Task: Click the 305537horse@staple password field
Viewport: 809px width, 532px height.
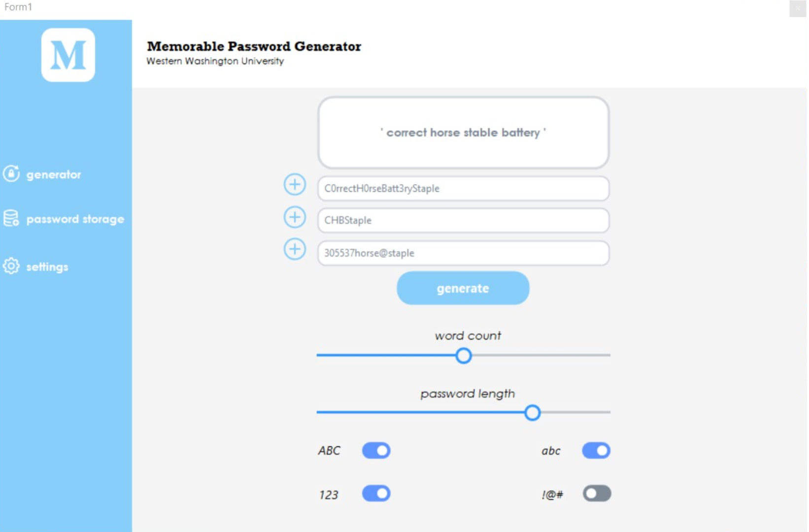Action: tap(463, 253)
